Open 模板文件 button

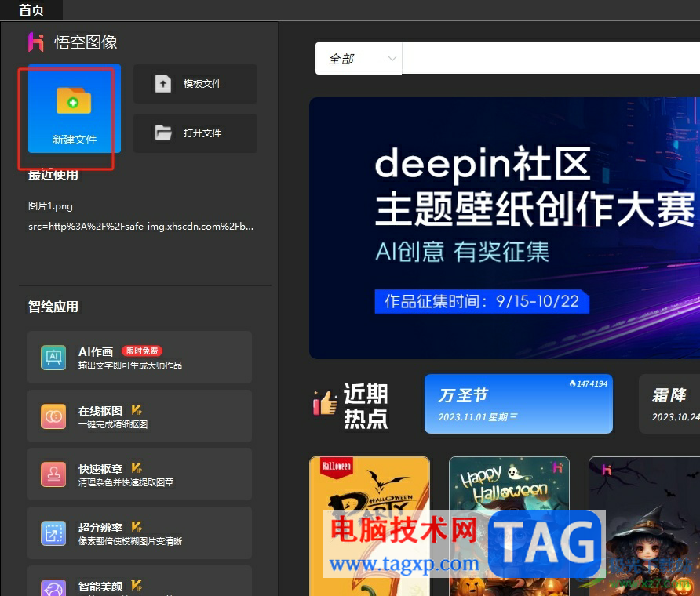(x=195, y=84)
